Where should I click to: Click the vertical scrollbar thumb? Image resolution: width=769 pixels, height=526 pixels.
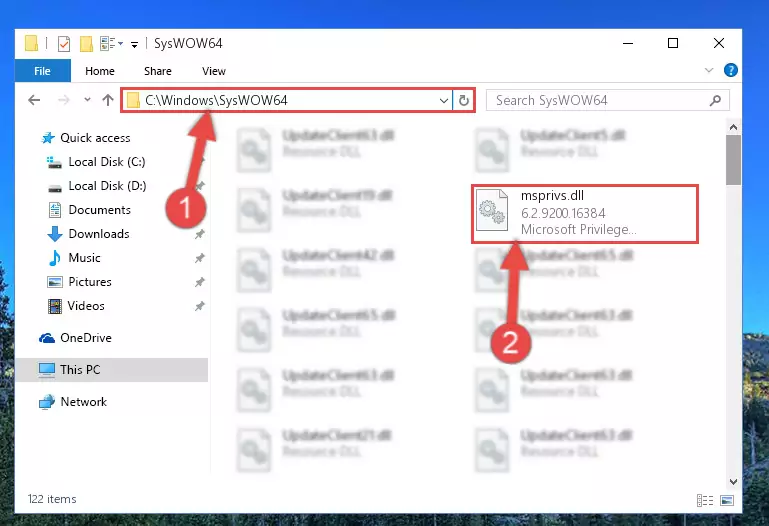(x=733, y=160)
